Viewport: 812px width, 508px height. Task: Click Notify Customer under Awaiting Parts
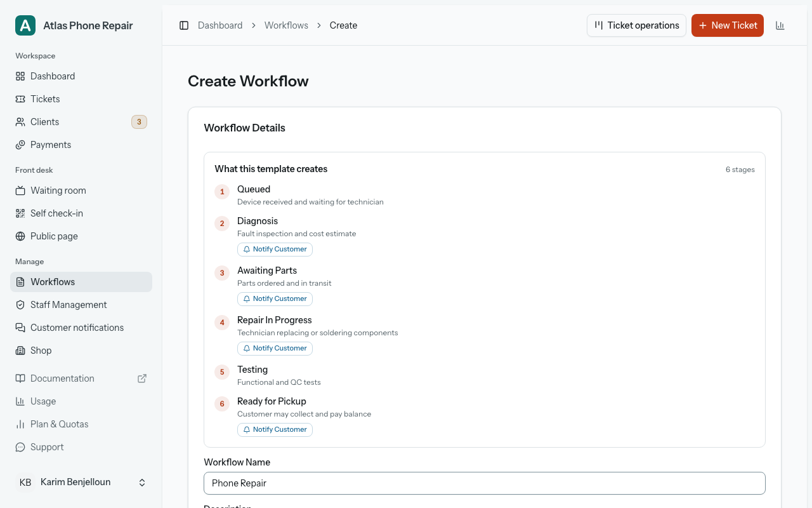[x=275, y=299]
